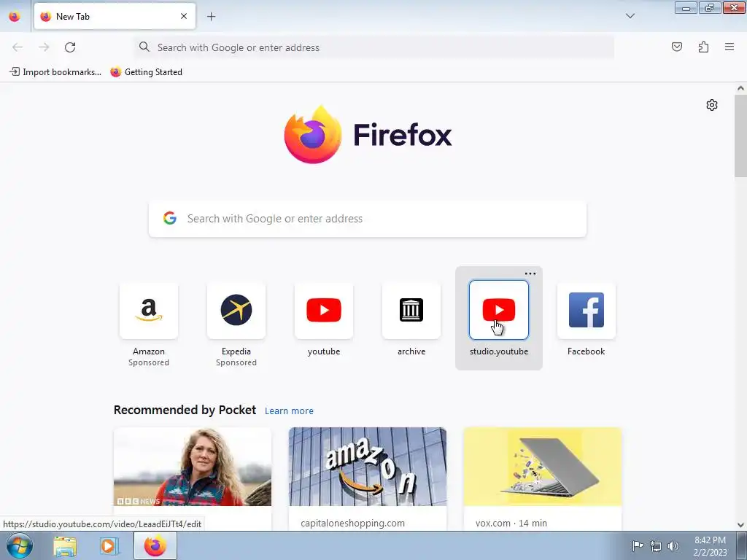Image resolution: width=747 pixels, height=560 pixels.
Task: Focus the address bar field
Action: click(x=374, y=47)
